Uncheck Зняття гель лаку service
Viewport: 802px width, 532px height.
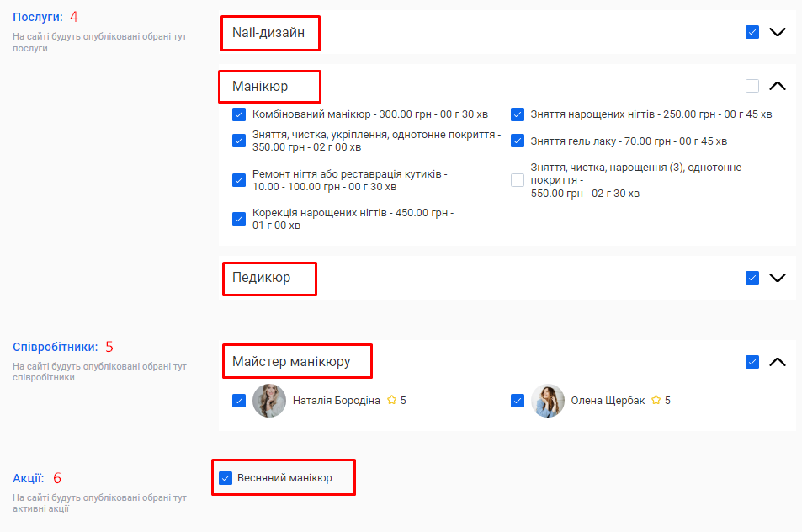[518, 141]
